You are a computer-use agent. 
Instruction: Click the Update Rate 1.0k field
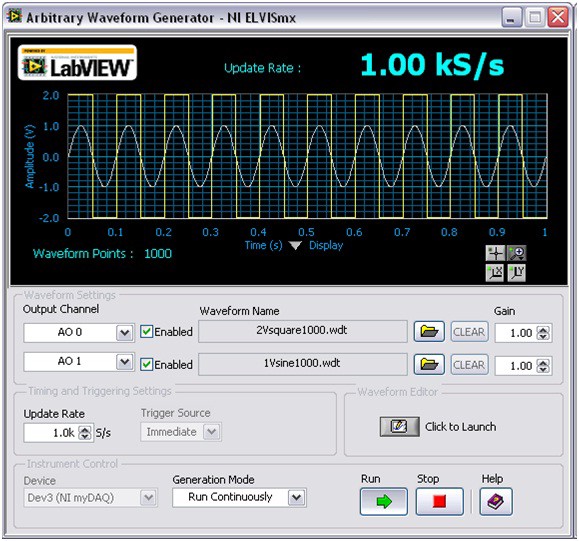click(x=51, y=433)
